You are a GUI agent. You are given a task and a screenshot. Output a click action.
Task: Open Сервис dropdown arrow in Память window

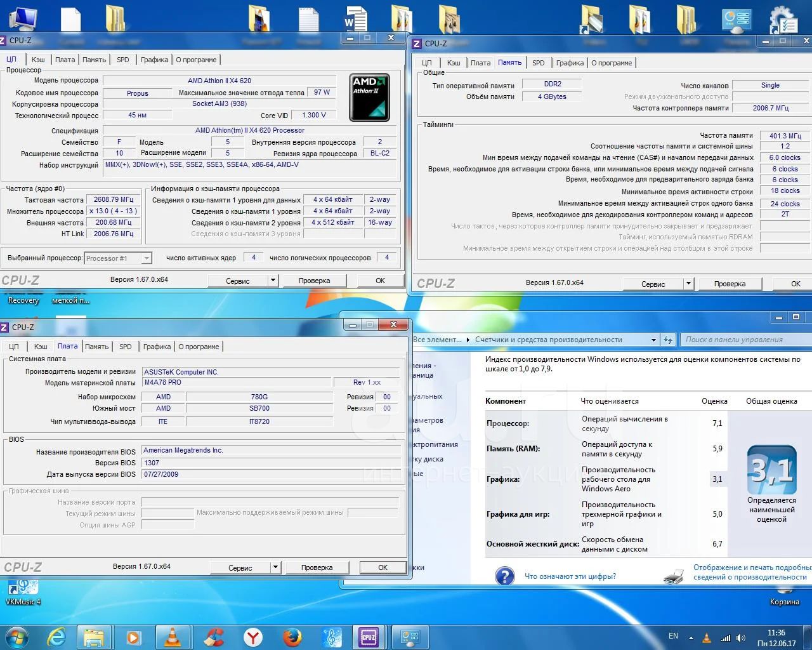point(688,284)
